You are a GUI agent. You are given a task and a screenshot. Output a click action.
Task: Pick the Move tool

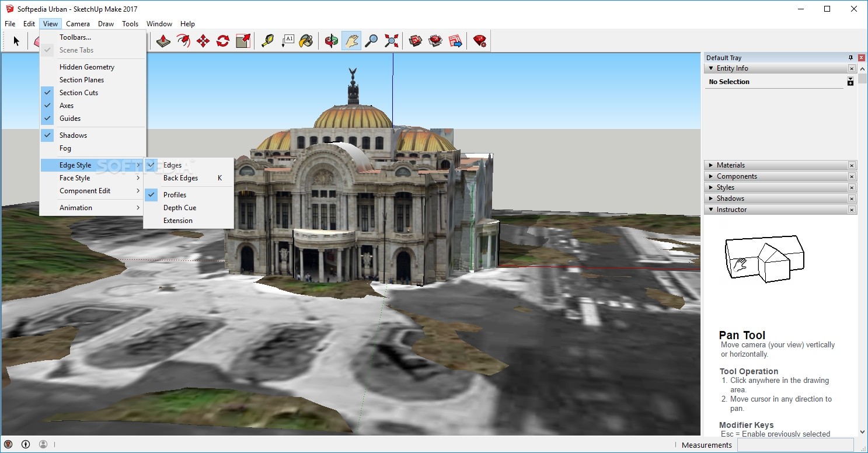(203, 41)
